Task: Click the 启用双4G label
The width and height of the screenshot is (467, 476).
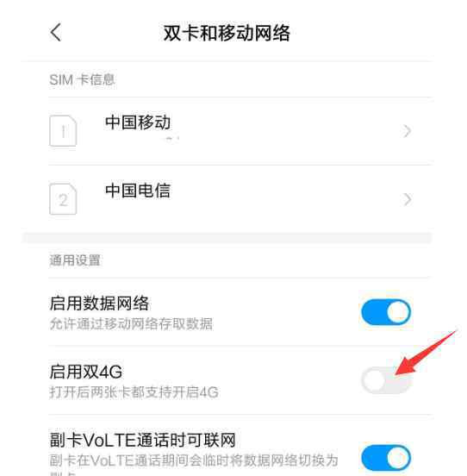Action: [86, 372]
